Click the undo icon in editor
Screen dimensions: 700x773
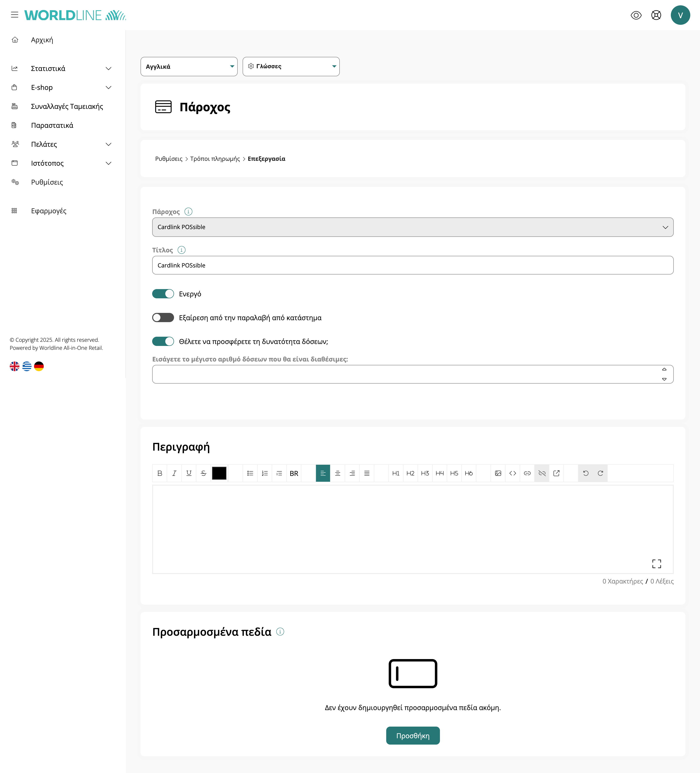click(586, 473)
